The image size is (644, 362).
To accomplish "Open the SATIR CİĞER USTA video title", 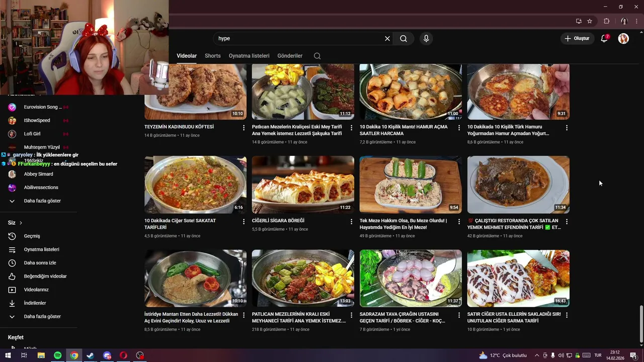I will 514,317.
